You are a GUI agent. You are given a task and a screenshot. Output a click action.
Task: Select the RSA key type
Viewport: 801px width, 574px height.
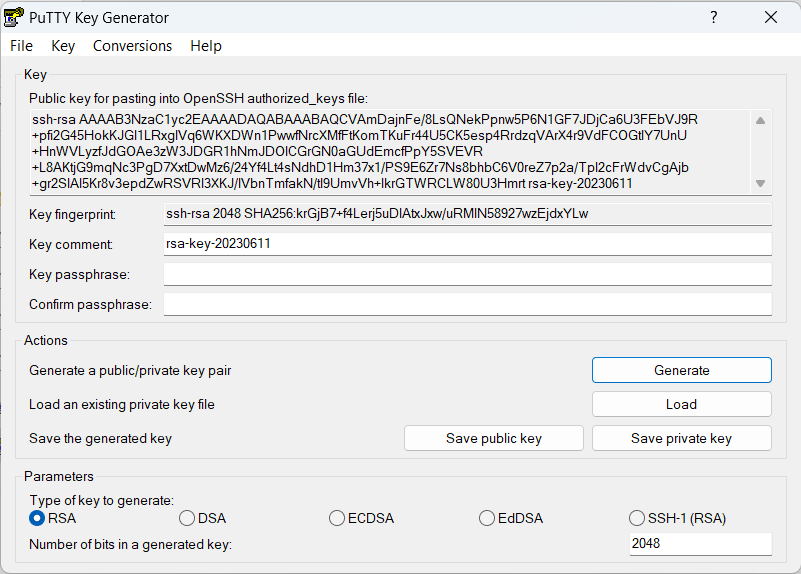click(x=38, y=518)
